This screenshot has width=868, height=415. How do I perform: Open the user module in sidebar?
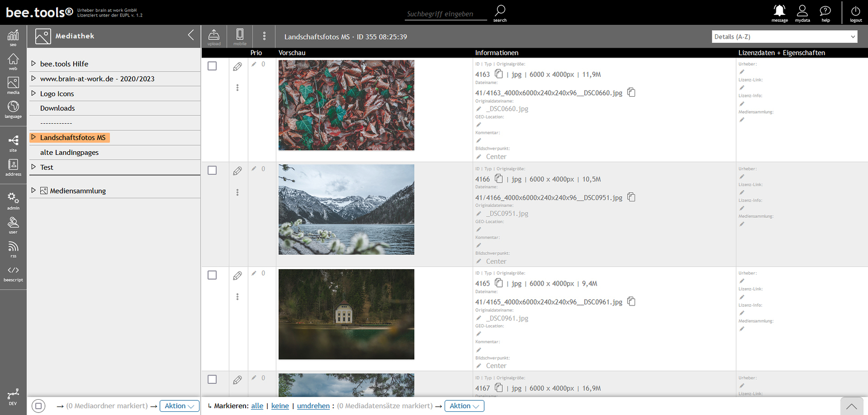click(13, 225)
